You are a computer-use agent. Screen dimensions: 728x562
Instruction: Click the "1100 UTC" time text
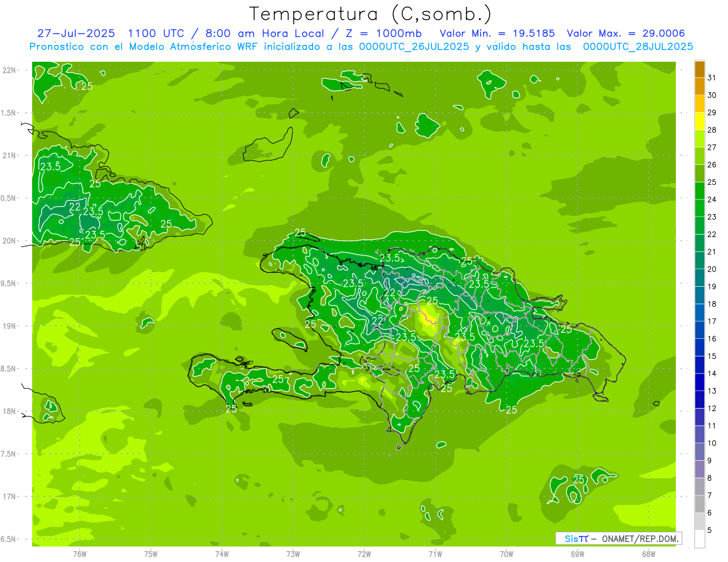pos(156,33)
